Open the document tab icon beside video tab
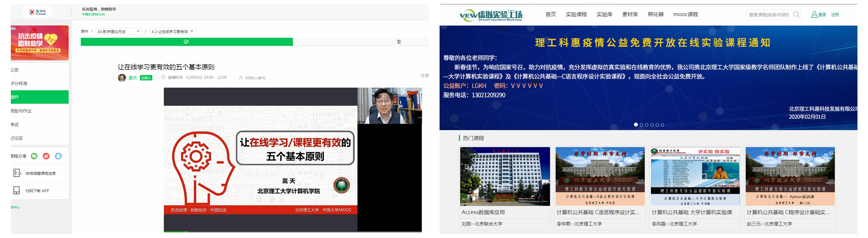 [x=399, y=42]
